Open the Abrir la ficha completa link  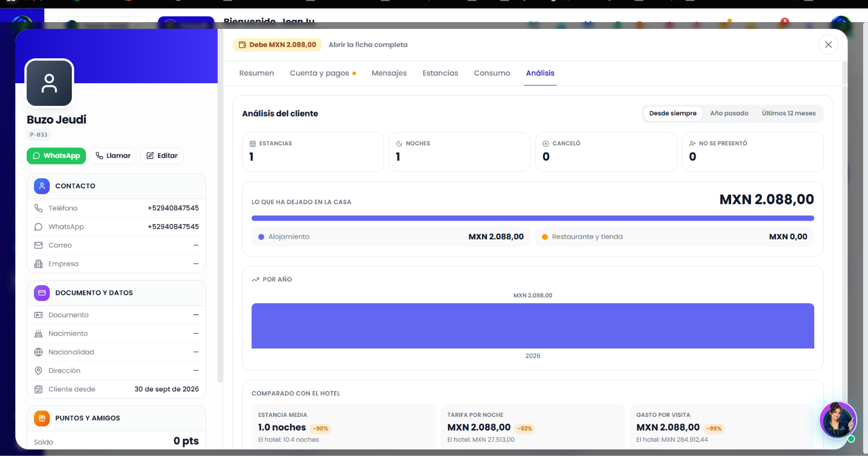[368, 45]
